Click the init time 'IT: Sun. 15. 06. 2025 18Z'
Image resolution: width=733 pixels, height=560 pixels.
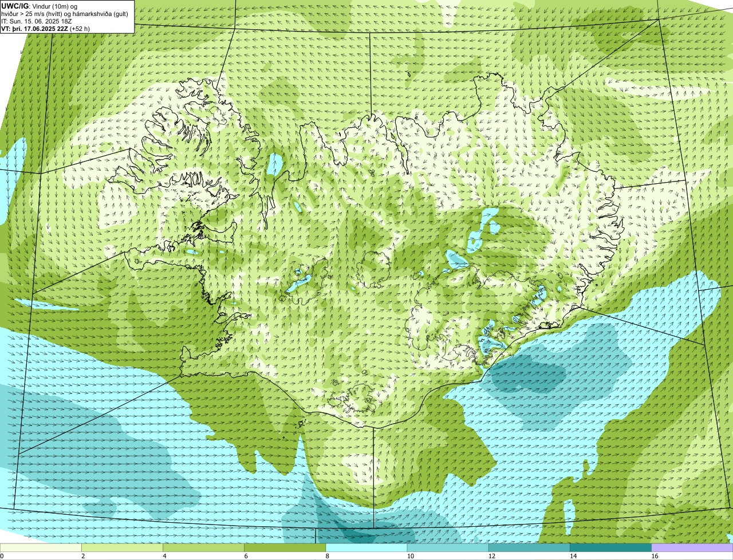[x=37, y=21]
